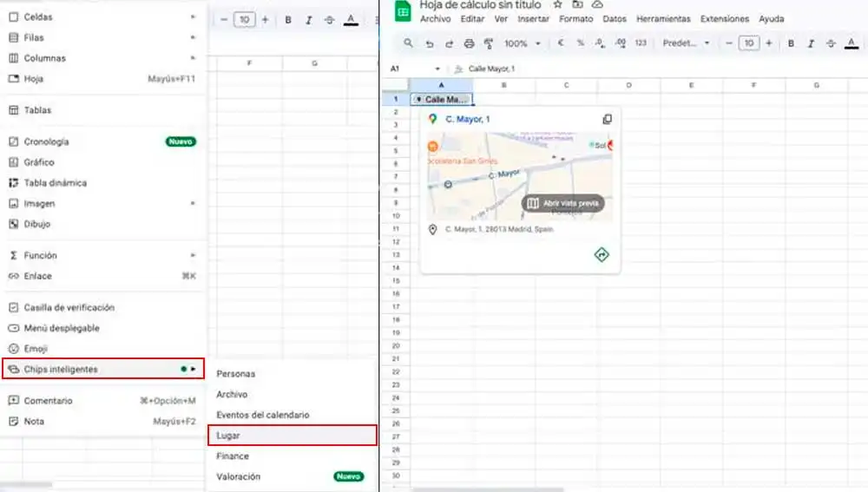868x492 pixels.
Task: Choose Tablas in the insert menu
Action: point(102,110)
